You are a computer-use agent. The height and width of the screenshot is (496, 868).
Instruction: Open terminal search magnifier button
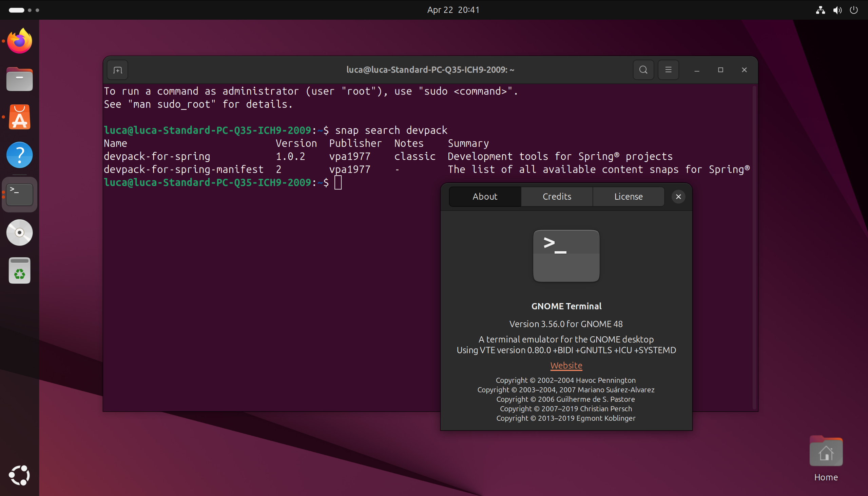click(643, 70)
